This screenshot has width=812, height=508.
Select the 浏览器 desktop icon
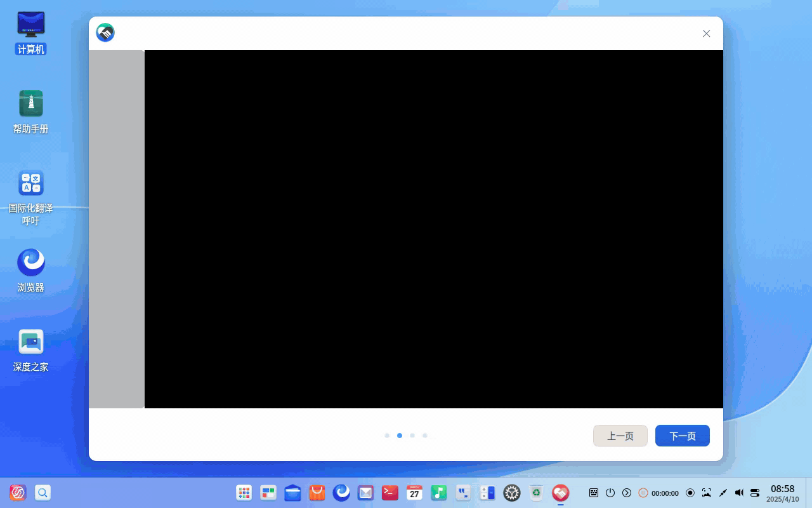click(31, 271)
